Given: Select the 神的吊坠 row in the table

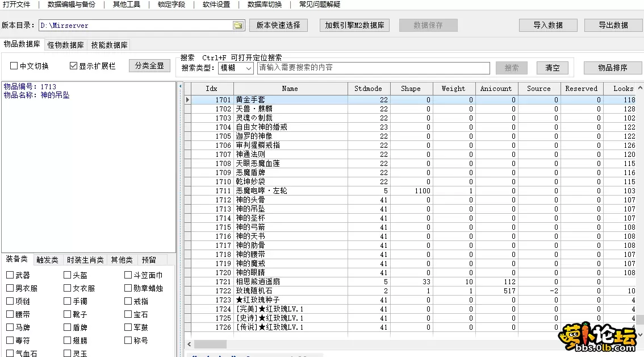Looking at the screenshot, I should pyautogui.click(x=290, y=209).
